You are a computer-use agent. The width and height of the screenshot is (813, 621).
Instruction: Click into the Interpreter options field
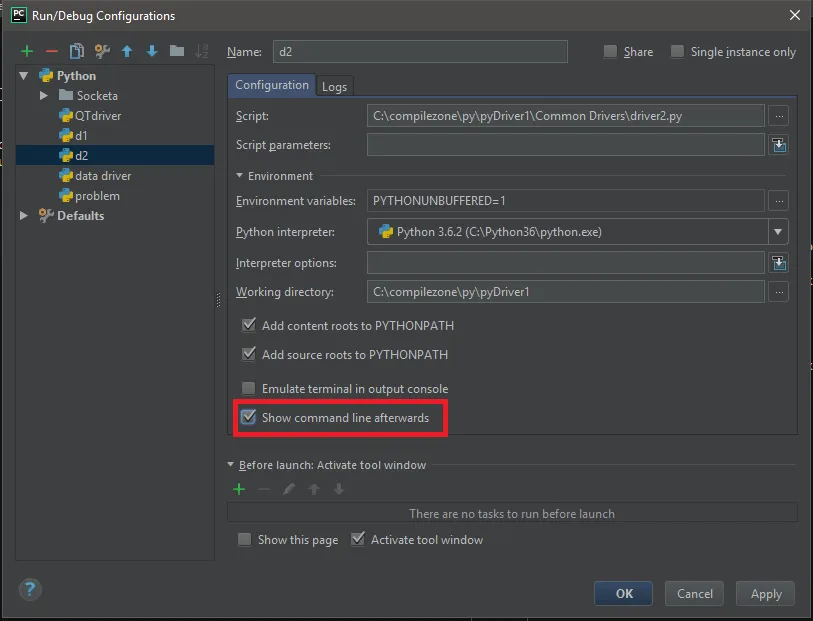[566, 263]
